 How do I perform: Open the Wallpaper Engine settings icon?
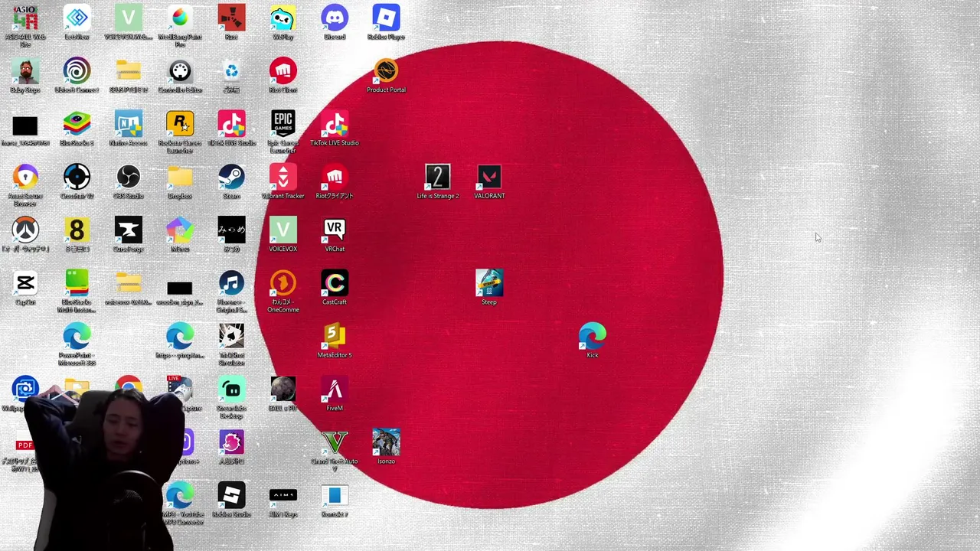[25, 390]
